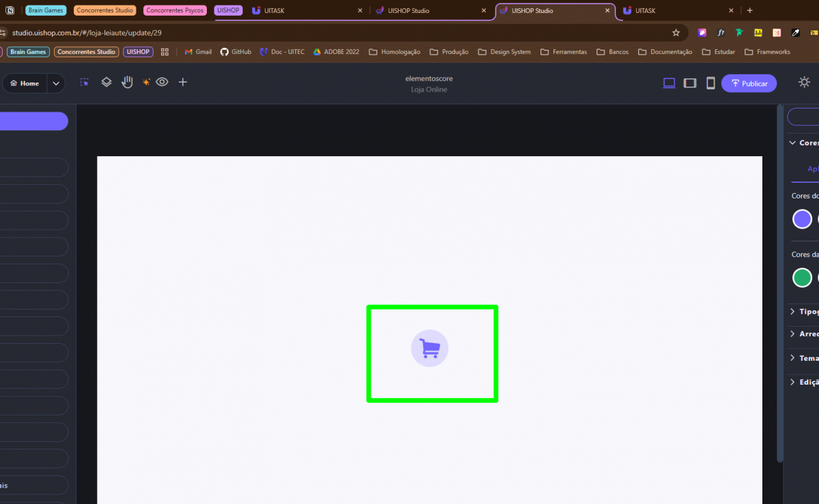
Task: Open the GitHub bookmark link
Action: point(235,52)
